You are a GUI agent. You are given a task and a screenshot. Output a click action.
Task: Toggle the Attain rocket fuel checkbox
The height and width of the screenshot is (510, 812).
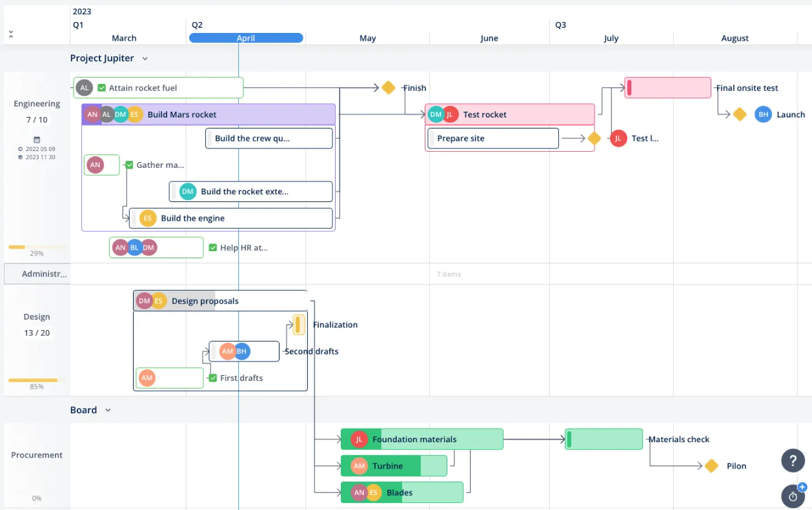(101, 88)
